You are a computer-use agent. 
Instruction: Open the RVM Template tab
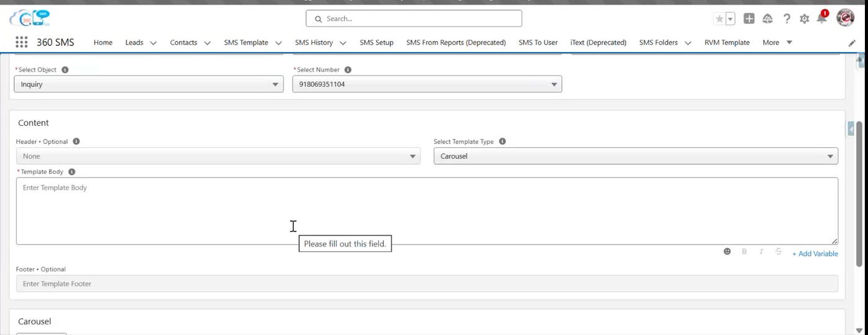tap(727, 43)
